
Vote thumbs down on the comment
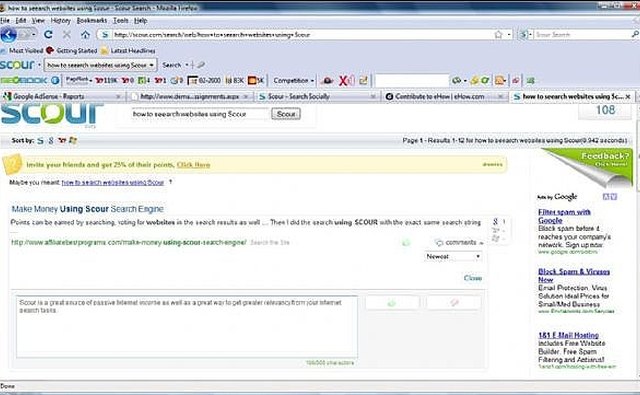point(454,303)
